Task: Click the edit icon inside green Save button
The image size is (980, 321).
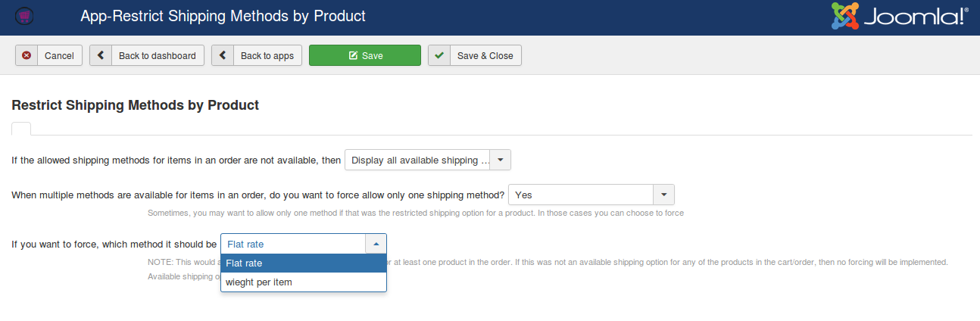Action: 353,56
